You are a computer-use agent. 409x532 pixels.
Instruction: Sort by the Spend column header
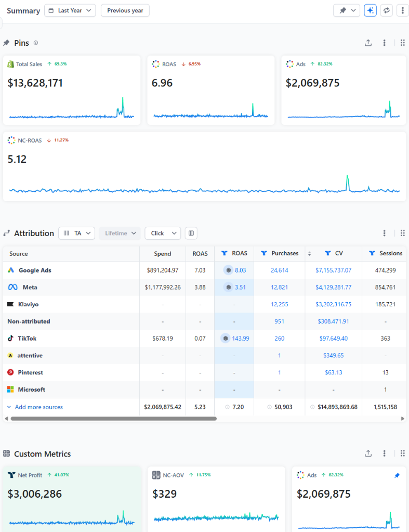pyautogui.click(x=162, y=253)
